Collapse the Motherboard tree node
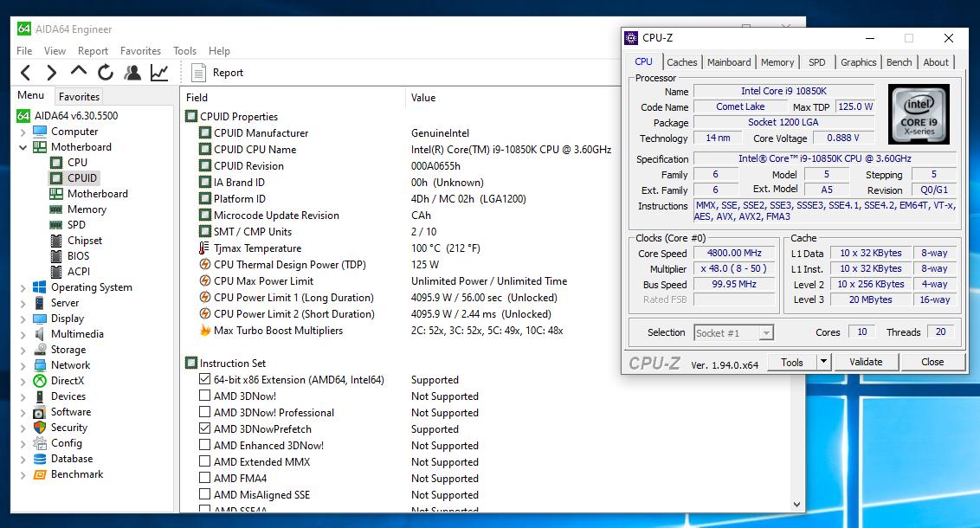The height and width of the screenshot is (528, 980). pos(23,147)
